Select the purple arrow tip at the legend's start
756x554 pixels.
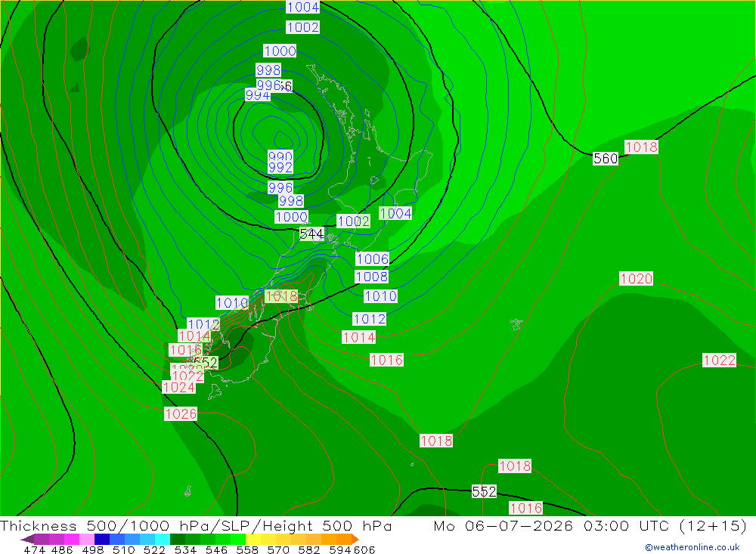(27, 539)
